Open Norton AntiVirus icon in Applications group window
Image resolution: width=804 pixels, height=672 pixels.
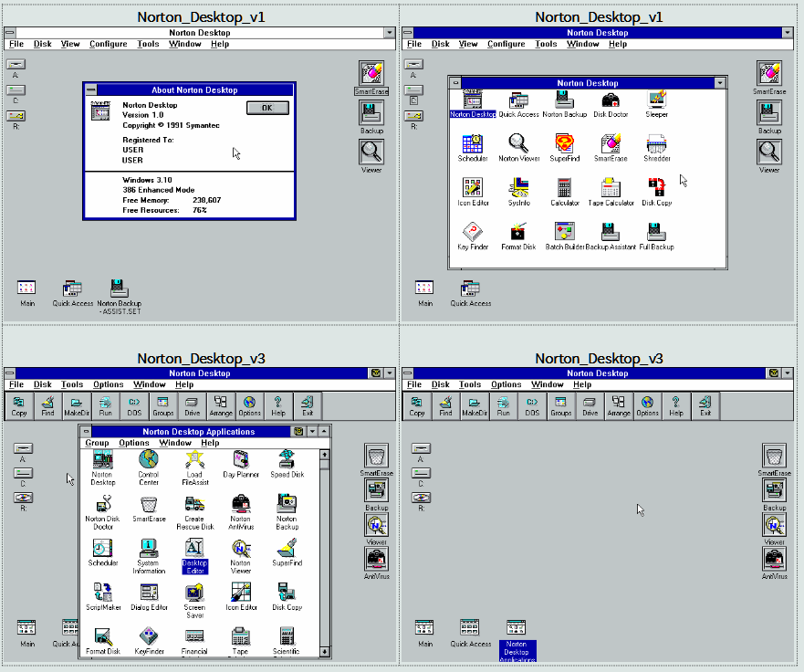241,512
